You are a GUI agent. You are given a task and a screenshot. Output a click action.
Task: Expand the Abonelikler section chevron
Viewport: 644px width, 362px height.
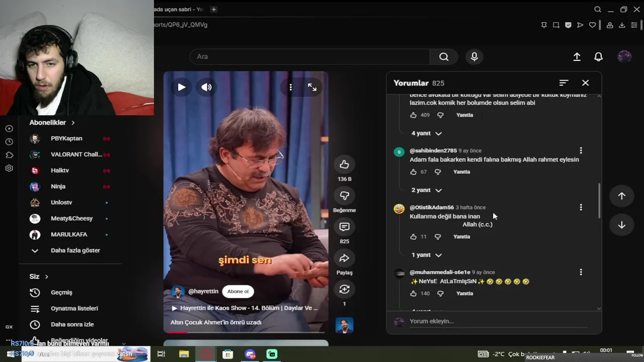pos(73,123)
